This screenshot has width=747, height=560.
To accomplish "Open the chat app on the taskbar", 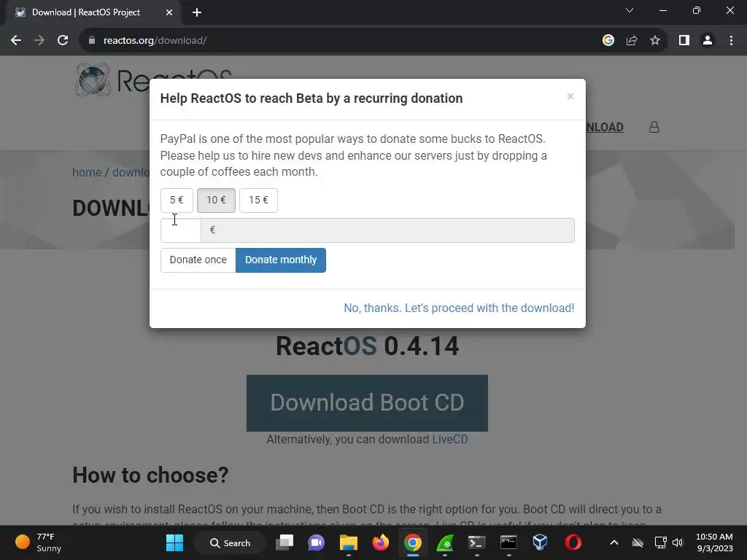I will 317,542.
